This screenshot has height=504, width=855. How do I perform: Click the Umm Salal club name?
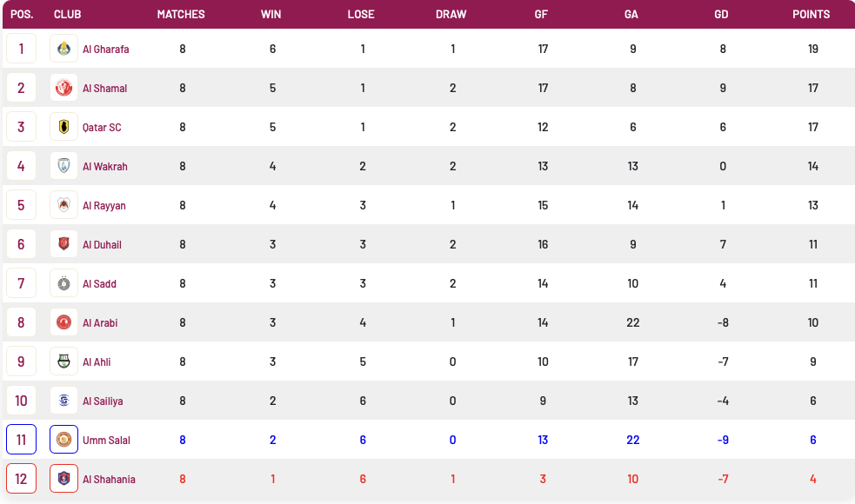106,441
